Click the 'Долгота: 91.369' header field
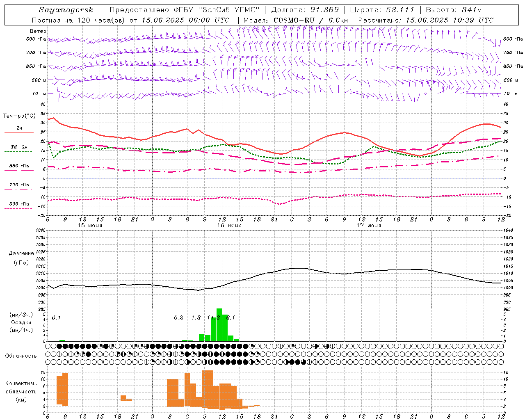 pos(305,10)
